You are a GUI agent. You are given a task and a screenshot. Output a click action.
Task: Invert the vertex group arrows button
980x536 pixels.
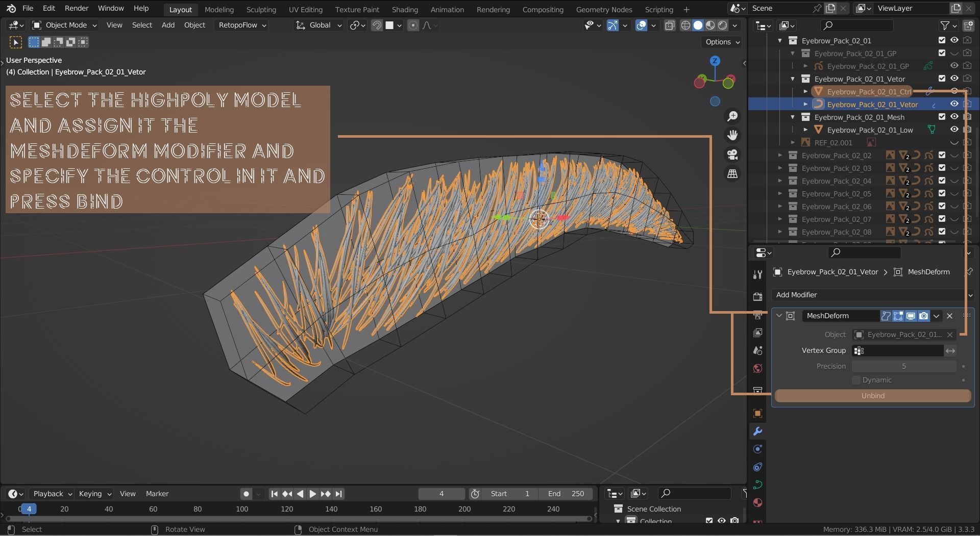950,350
